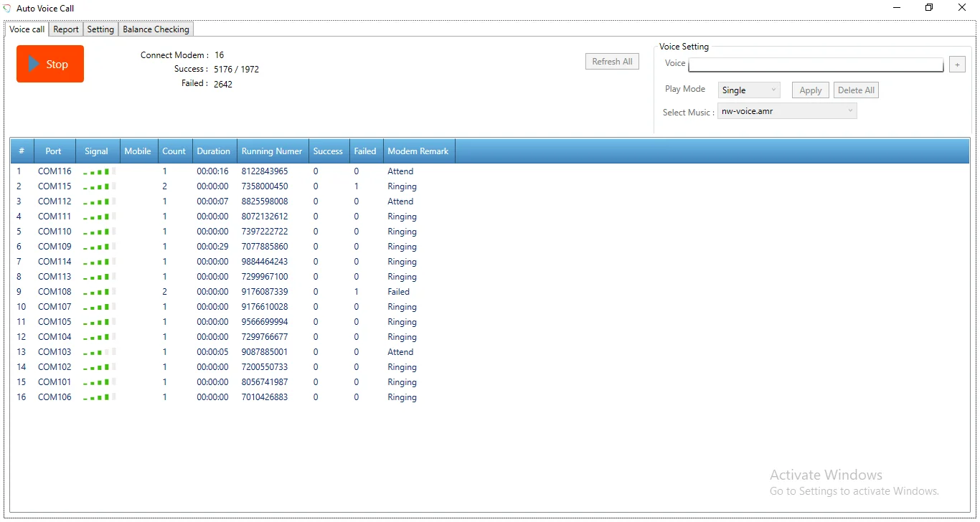This screenshot has height=522, width=980.
Task: Click the signal bars icon for COM116
Action: tap(97, 172)
